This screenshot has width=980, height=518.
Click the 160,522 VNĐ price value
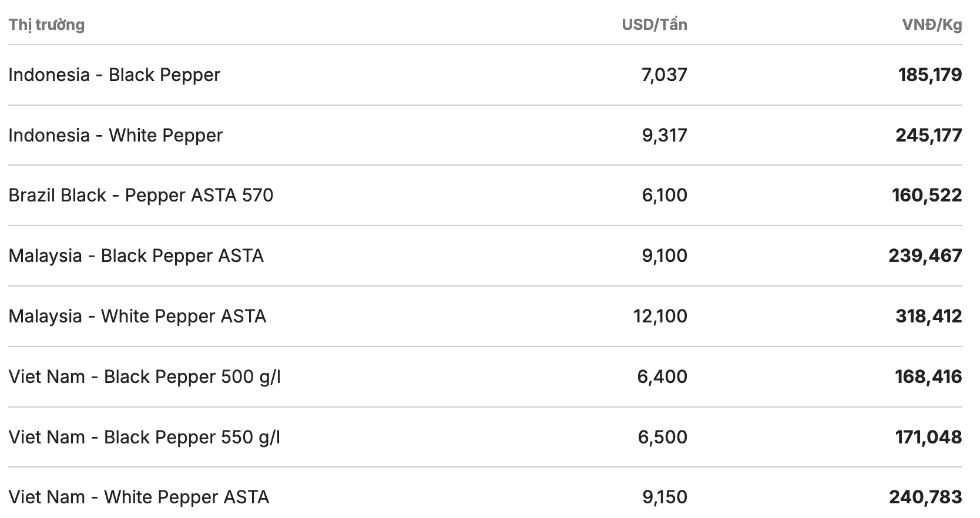point(927,196)
